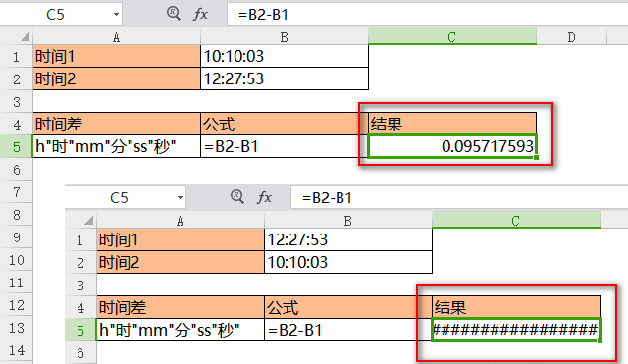Click the zoom magnifier icon beside fx
This screenshot has width=628, height=364.
point(174,13)
